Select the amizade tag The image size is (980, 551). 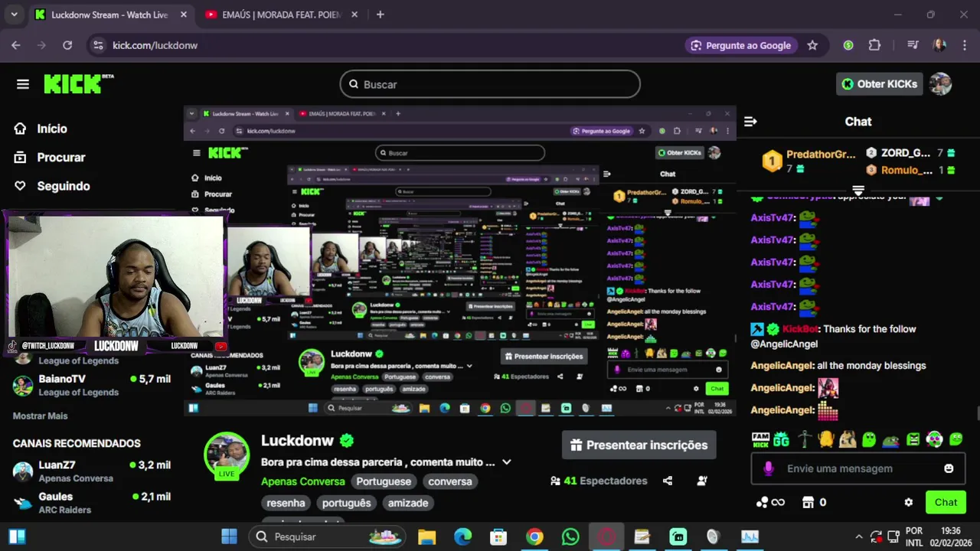pyautogui.click(x=408, y=503)
